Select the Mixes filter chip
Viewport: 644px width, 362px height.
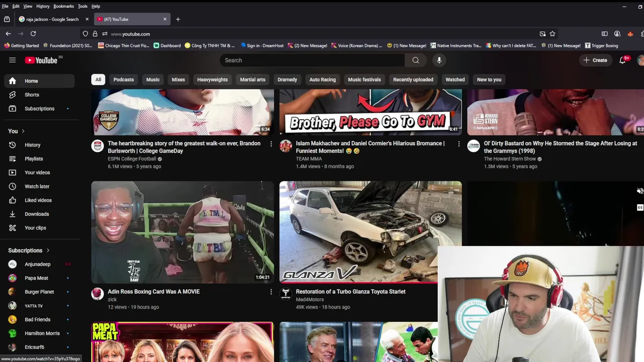(x=178, y=79)
